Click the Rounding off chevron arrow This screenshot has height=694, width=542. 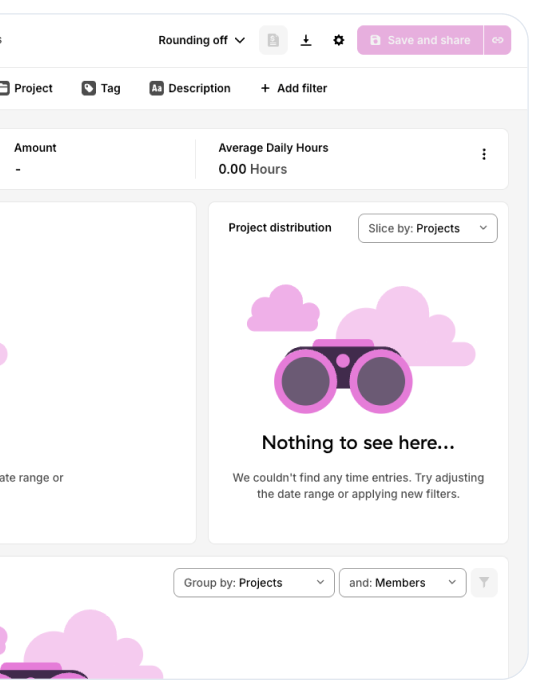[240, 40]
